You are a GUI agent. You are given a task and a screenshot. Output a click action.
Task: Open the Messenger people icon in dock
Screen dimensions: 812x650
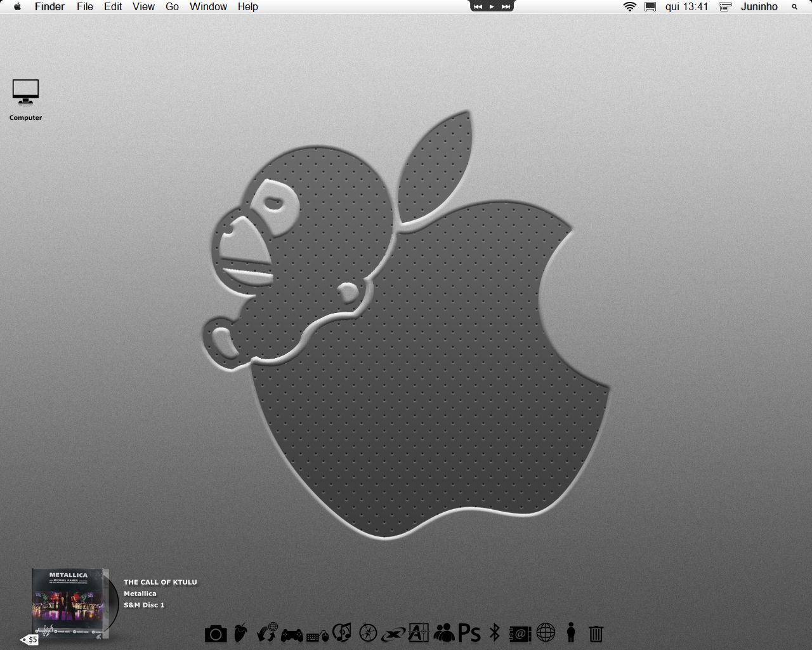pos(444,632)
